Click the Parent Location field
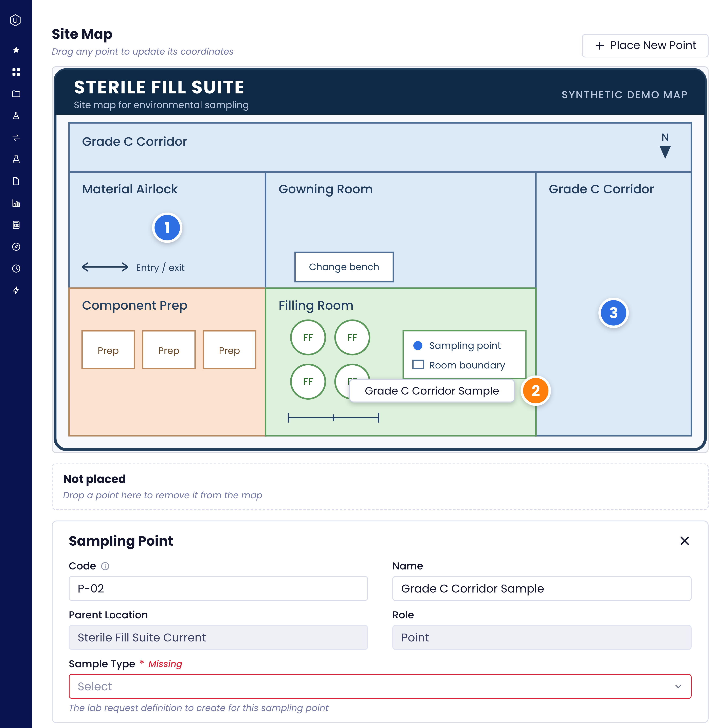Viewport: 728px width, 728px height. (x=218, y=637)
